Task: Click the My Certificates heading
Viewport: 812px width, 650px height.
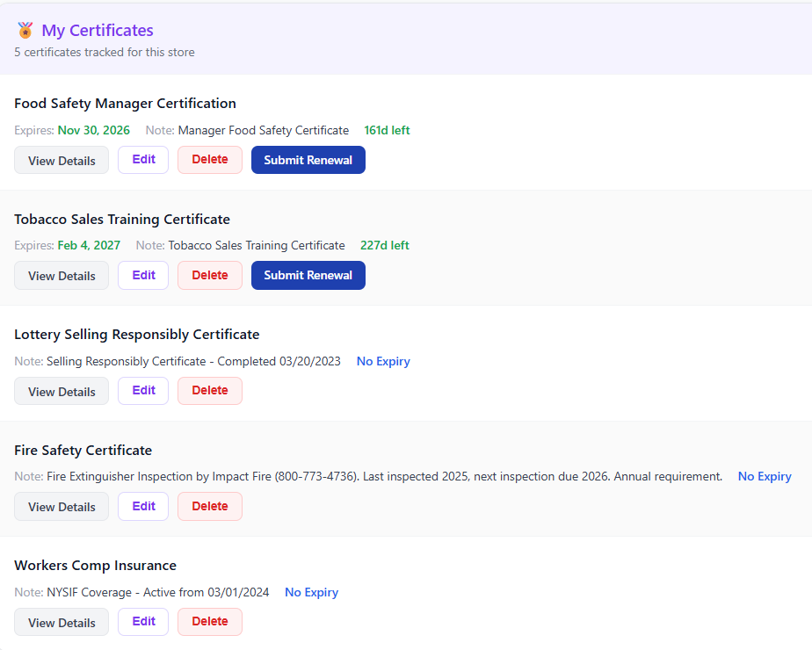Action: tap(98, 31)
